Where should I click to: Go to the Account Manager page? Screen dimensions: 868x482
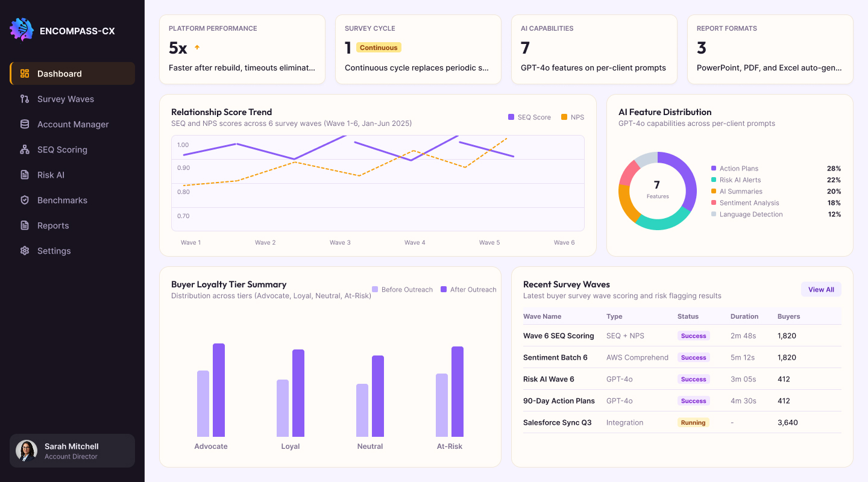point(72,124)
